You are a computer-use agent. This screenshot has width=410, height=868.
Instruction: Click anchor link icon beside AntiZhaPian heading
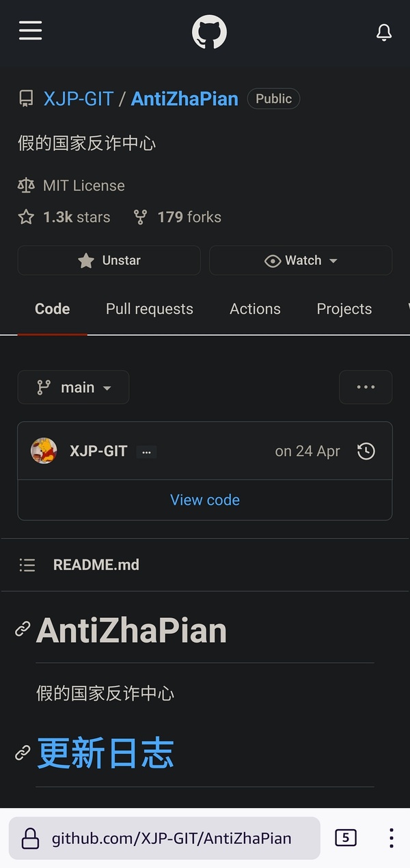coord(23,629)
